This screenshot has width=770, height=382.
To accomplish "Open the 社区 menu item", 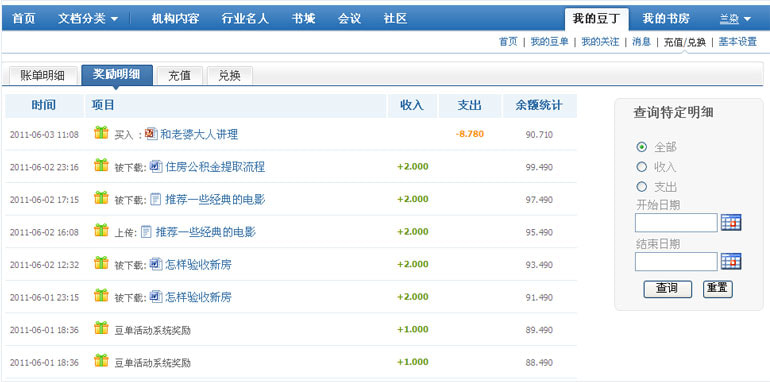I will pyautogui.click(x=395, y=19).
